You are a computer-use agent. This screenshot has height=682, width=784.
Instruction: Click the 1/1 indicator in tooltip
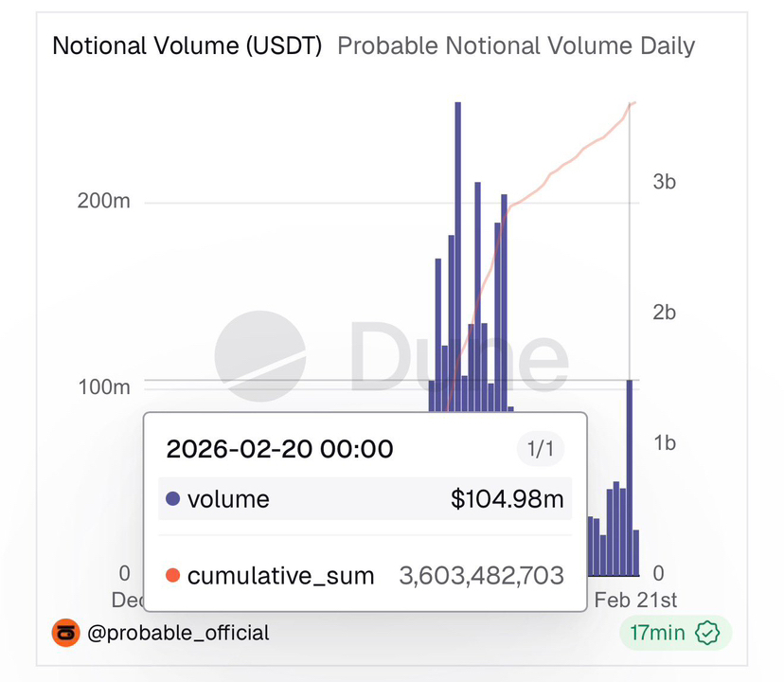click(540, 449)
